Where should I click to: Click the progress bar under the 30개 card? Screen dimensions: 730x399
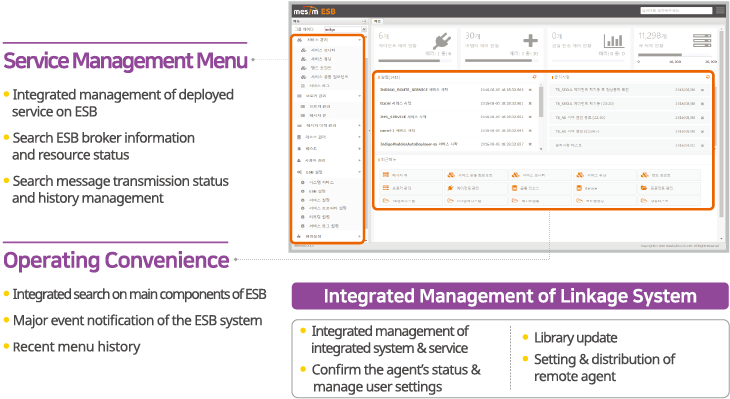(502, 61)
